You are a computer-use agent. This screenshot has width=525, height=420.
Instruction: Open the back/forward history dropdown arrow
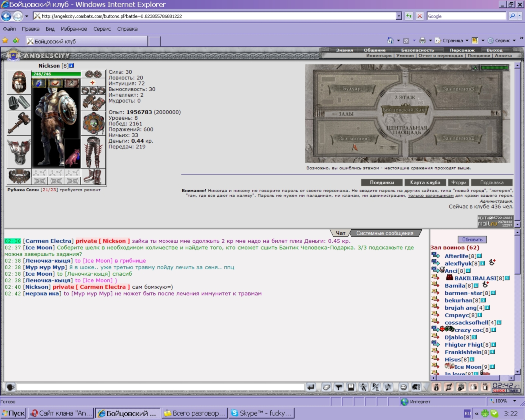point(27,16)
